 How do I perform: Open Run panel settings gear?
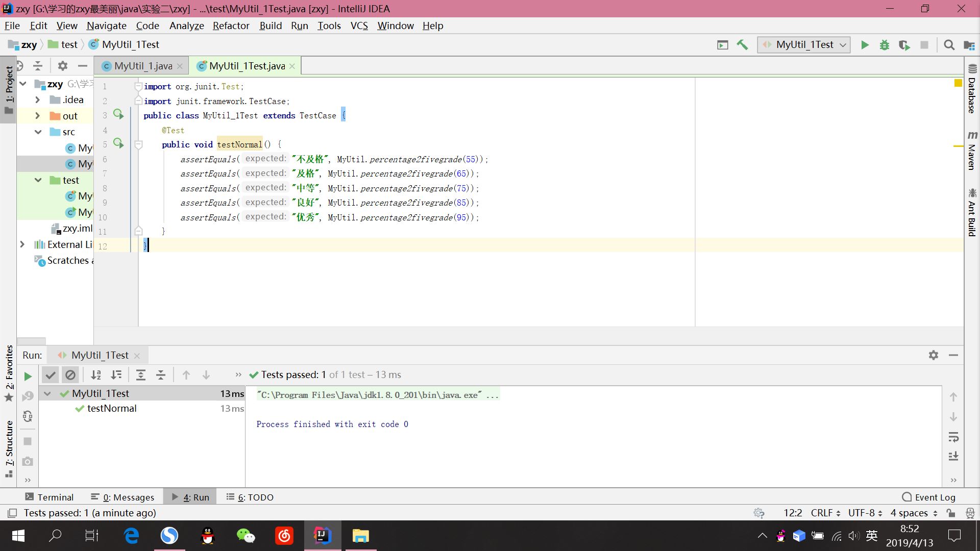tap(934, 355)
